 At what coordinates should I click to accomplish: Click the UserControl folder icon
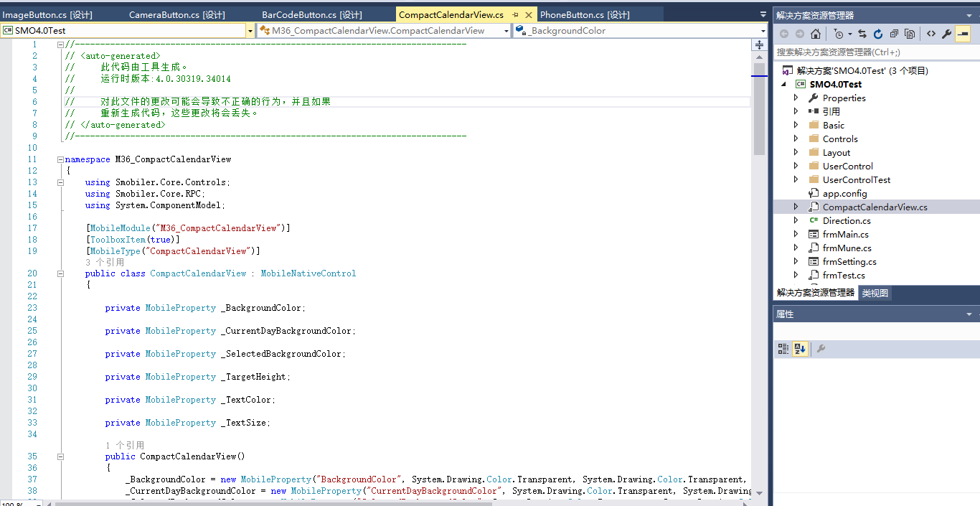tap(814, 167)
